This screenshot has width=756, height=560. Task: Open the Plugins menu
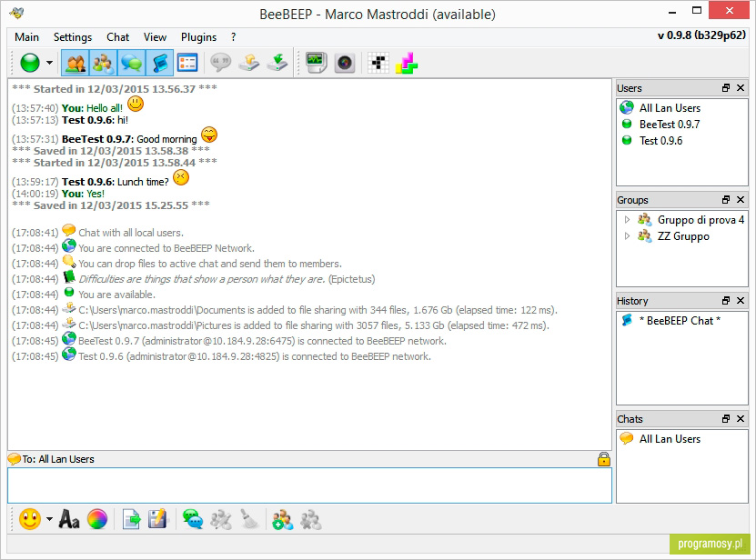pos(198,37)
